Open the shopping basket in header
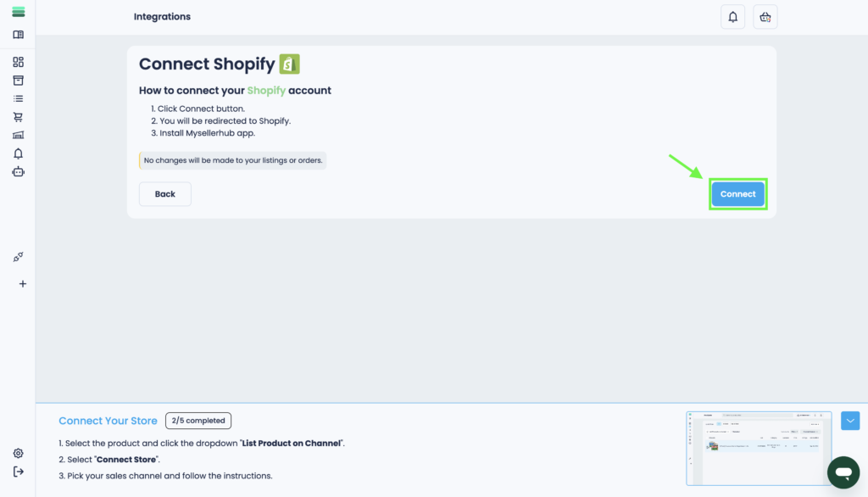Viewport: 868px width, 497px height. pos(765,17)
